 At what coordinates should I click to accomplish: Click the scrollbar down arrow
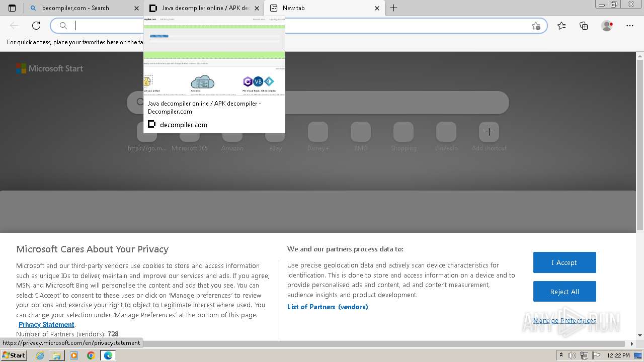pyautogui.click(x=640, y=335)
